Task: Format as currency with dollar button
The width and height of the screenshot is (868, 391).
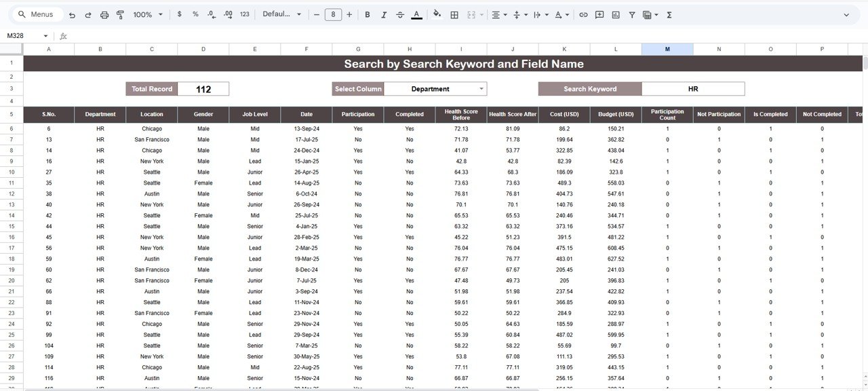Action: 179,14
